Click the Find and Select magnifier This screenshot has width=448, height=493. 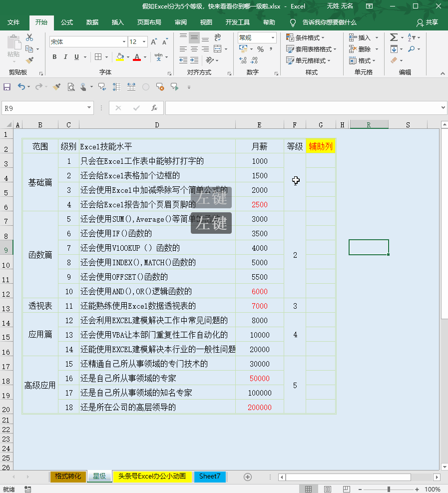(411, 49)
